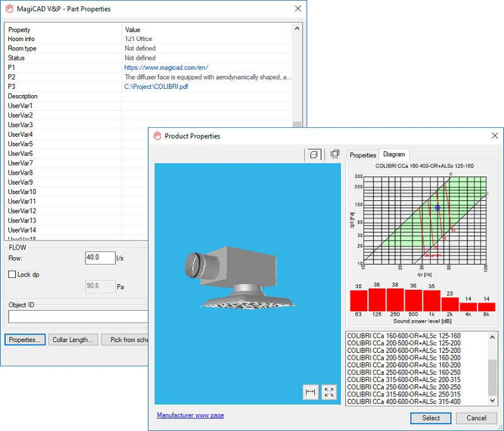504x431 pixels.
Task: Click the UserVar14 property row
Action: tap(77, 230)
